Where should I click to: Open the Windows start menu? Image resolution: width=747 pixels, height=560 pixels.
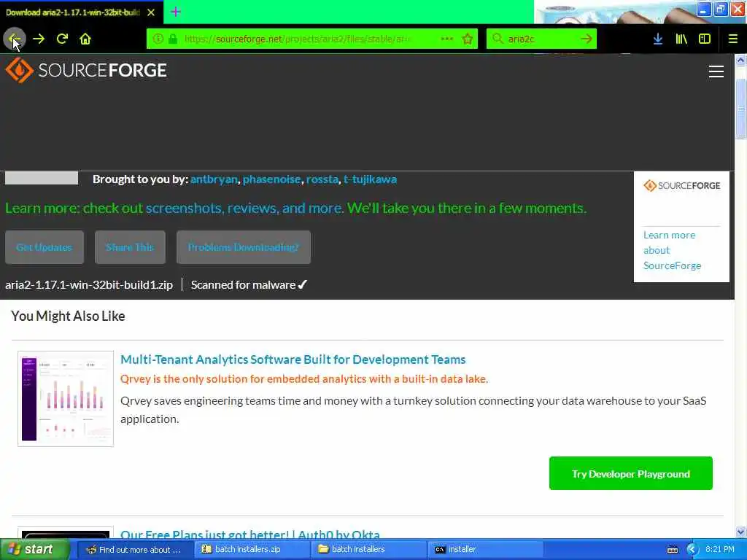[34, 550]
